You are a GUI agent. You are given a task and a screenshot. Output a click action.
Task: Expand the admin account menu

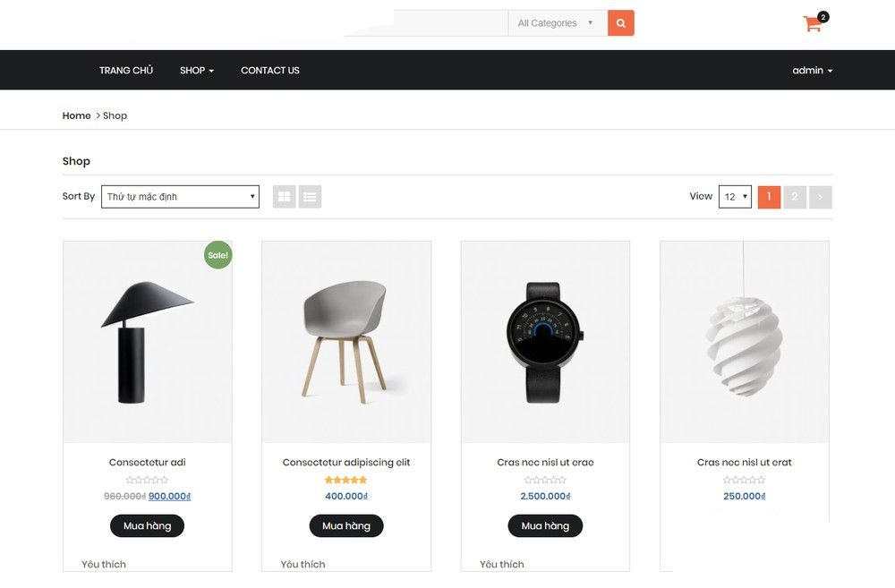coord(812,71)
